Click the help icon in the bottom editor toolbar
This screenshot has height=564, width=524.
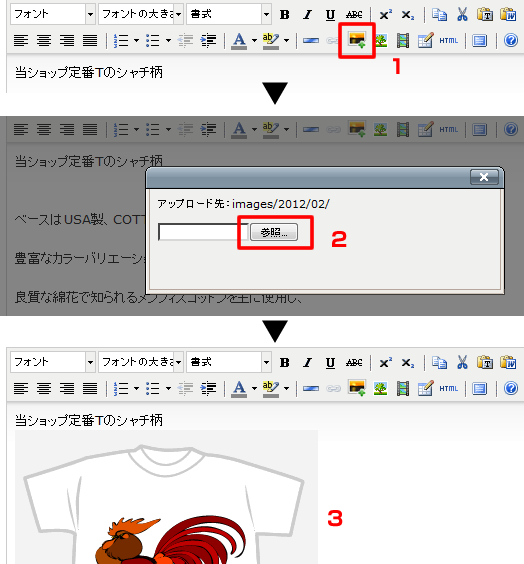point(511,388)
